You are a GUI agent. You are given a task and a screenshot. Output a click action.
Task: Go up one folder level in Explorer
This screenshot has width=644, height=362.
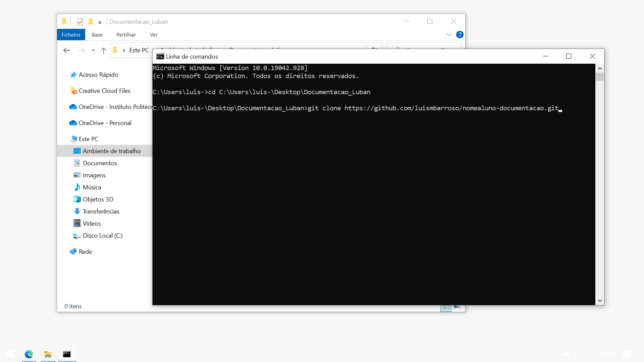point(104,50)
